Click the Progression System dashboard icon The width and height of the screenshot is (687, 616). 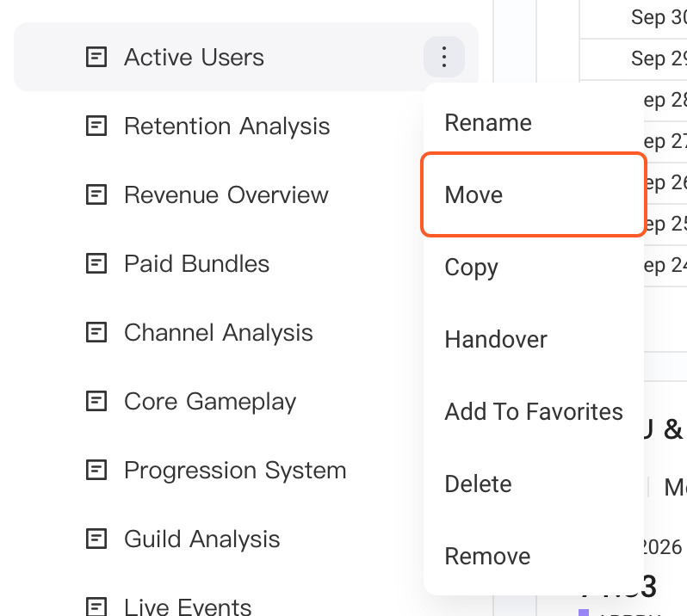pyautogui.click(x=96, y=471)
